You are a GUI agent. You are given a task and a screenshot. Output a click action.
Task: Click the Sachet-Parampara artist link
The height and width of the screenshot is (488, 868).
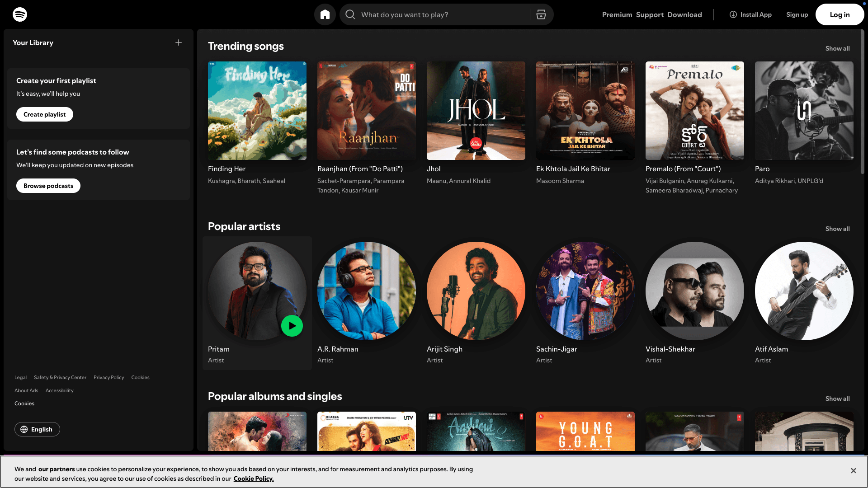344,181
